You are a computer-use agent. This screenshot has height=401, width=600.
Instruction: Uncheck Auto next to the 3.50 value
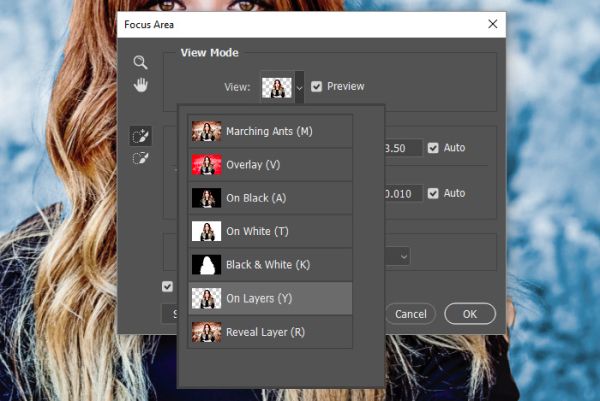[433, 148]
